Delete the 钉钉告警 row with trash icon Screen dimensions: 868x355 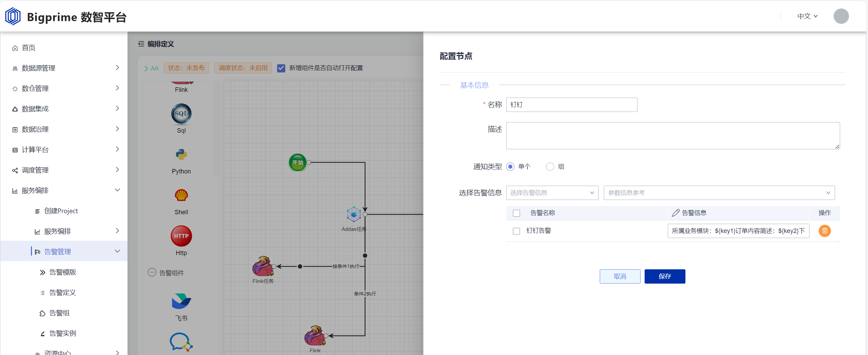coord(824,231)
